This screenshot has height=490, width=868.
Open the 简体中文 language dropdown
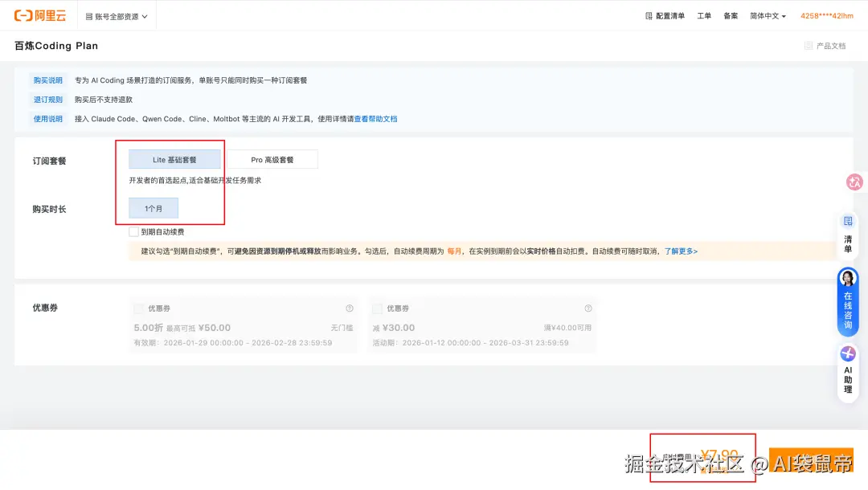765,14
